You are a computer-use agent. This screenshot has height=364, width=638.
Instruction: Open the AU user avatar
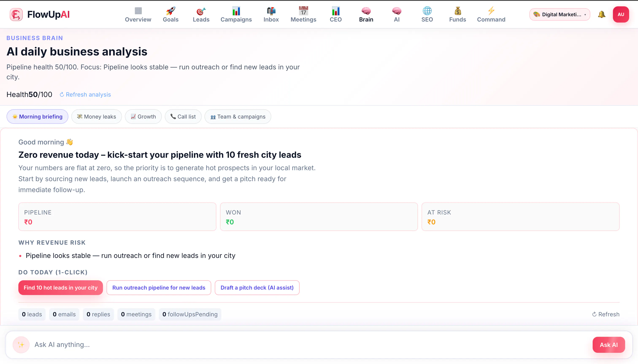[621, 15]
